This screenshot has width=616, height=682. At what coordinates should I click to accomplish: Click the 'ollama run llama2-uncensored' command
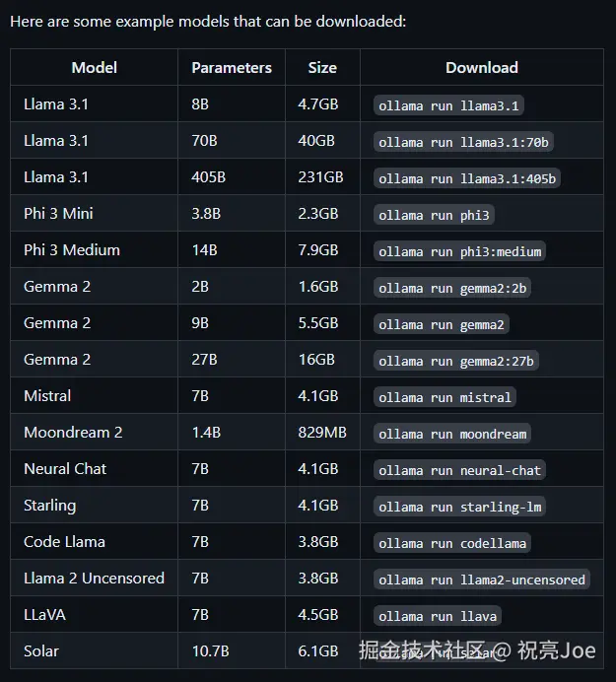pos(482,580)
